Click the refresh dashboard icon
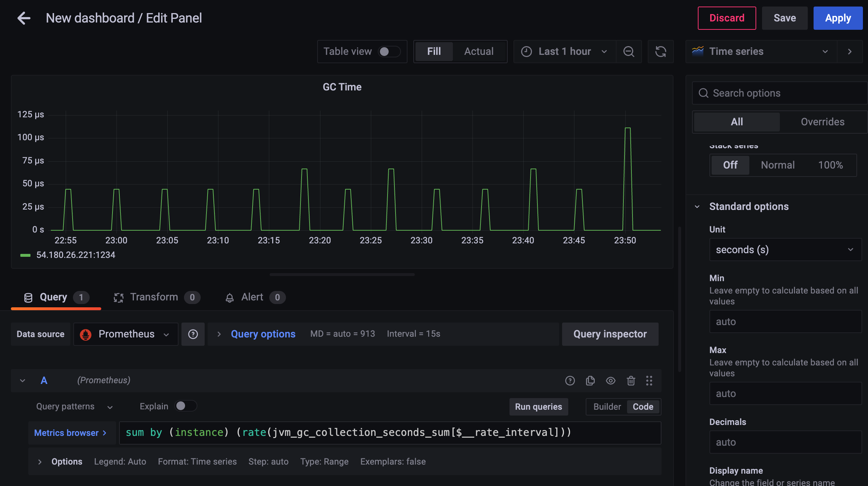This screenshot has width=868, height=486. pos(660,52)
